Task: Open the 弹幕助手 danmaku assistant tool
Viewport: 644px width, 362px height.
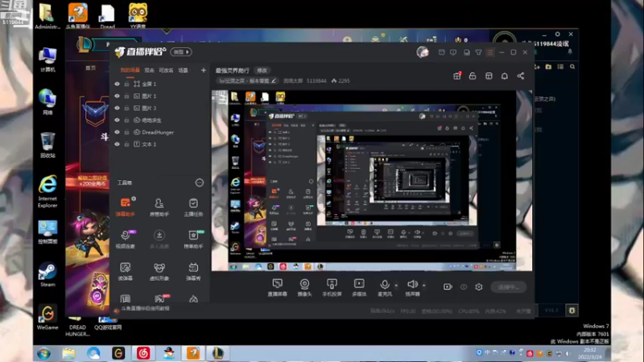Action: (126, 207)
